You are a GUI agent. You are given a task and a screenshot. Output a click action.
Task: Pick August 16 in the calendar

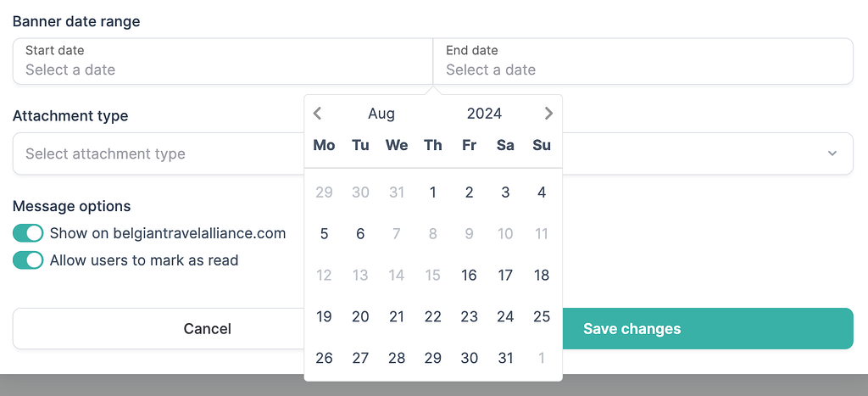470,276
